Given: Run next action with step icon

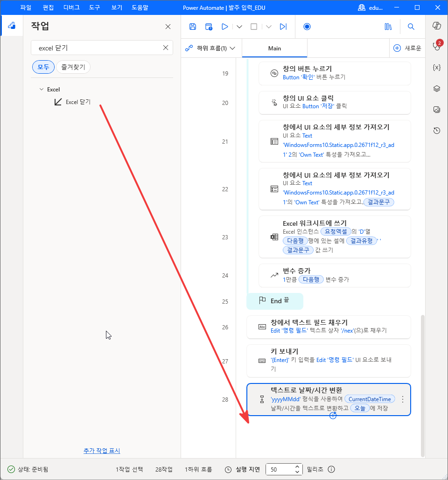Looking at the screenshot, I should [283, 27].
